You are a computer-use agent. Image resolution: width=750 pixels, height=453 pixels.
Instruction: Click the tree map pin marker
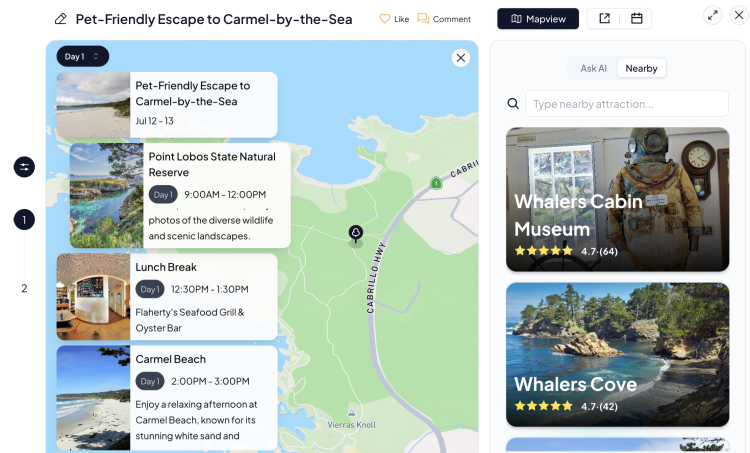(x=355, y=234)
